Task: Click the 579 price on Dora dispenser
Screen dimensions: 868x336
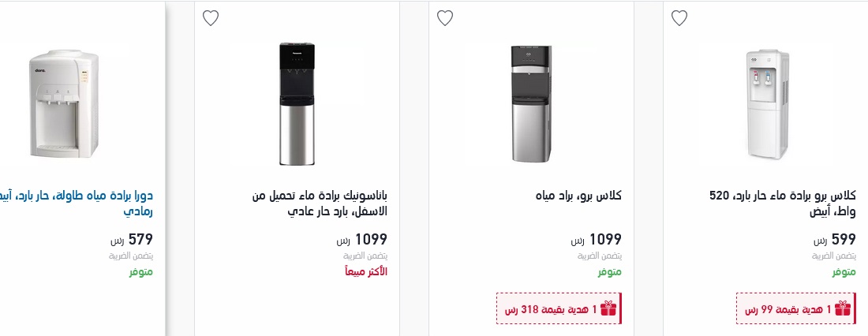Action: (141, 239)
